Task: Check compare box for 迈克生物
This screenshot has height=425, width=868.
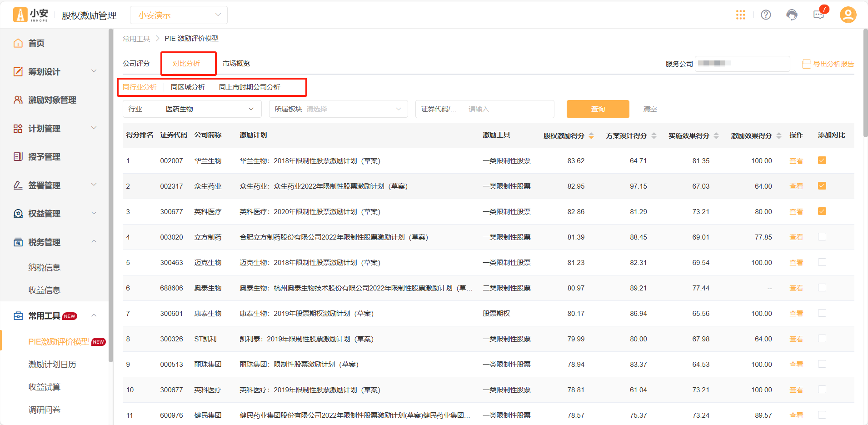Action: click(822, 262)
